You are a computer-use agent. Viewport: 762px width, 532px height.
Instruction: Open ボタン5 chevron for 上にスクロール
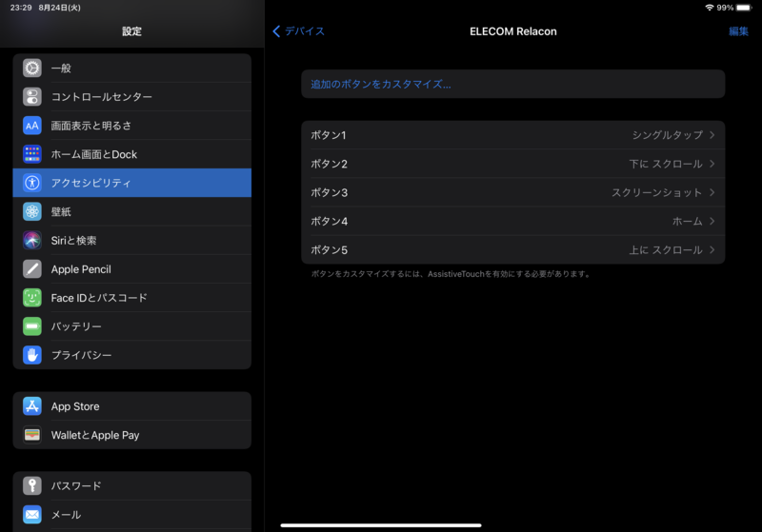pos(712,249)
